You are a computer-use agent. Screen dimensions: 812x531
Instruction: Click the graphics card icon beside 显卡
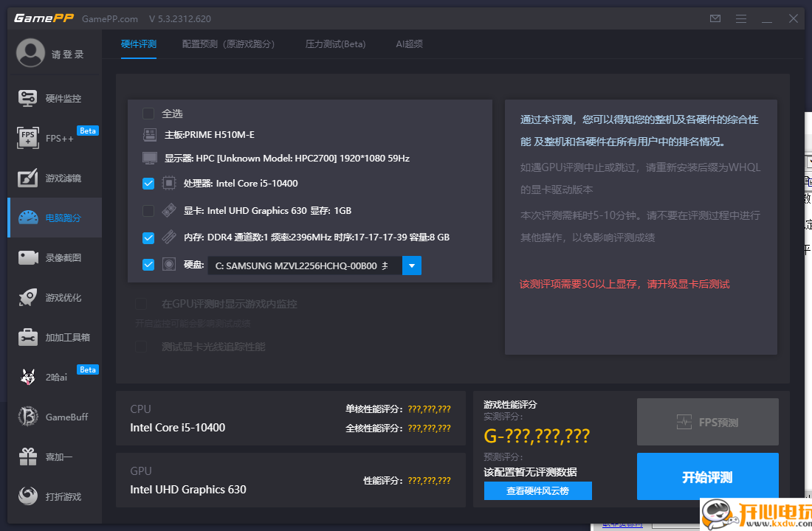[x=169, y=211]
